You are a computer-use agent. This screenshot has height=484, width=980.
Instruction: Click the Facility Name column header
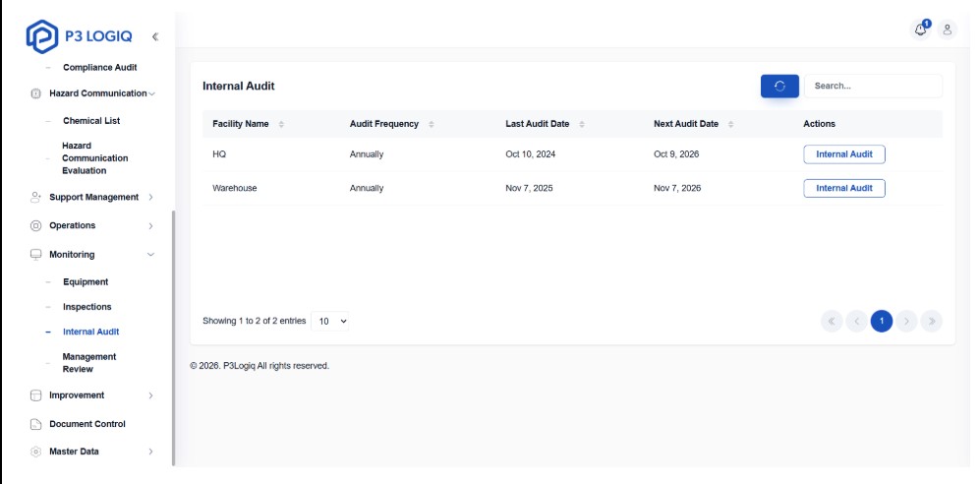pyautogui.click(x=241, y=124)
